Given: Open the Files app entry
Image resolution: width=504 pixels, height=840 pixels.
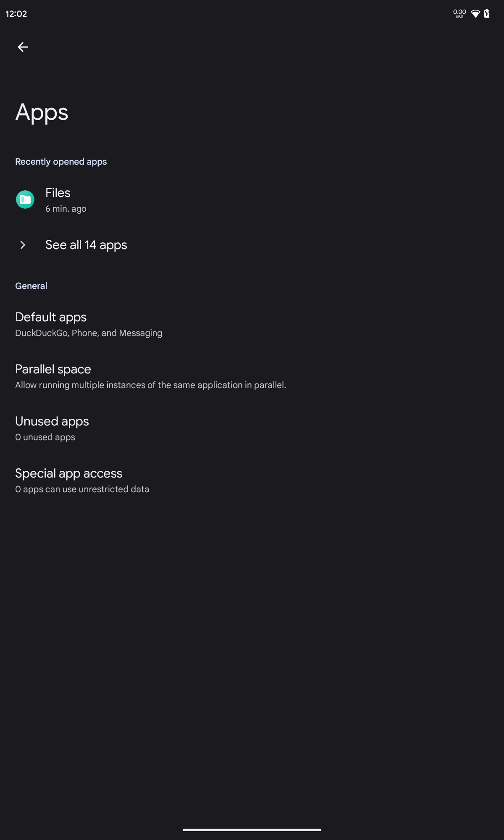Looking at the screenshot, I should coord(58,193).
